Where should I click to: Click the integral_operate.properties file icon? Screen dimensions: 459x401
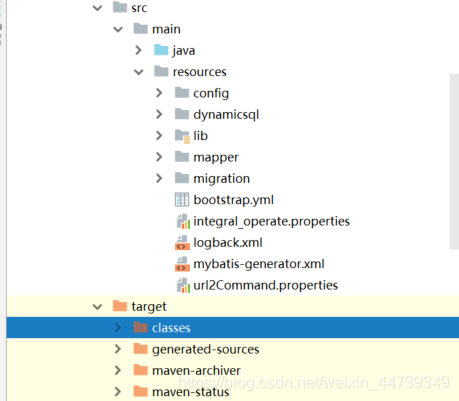(x=183, y=221)
